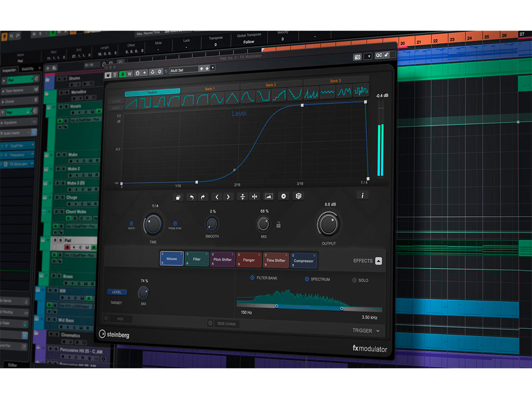This screenshot has height=399, width=532.
Task: Click the 150 Hz low filter band handle
Action: click(276, 307)
